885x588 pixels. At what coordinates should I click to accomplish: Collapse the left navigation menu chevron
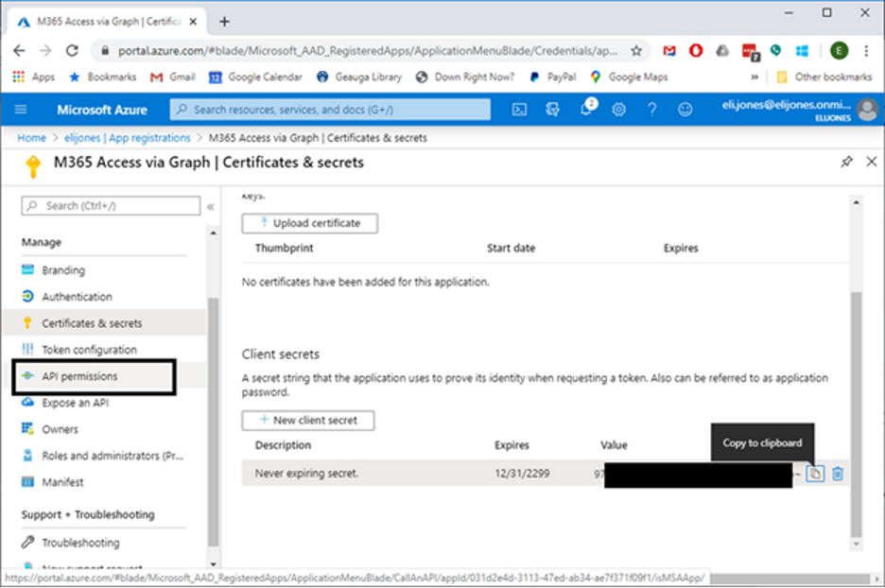[x=210, y=206]
